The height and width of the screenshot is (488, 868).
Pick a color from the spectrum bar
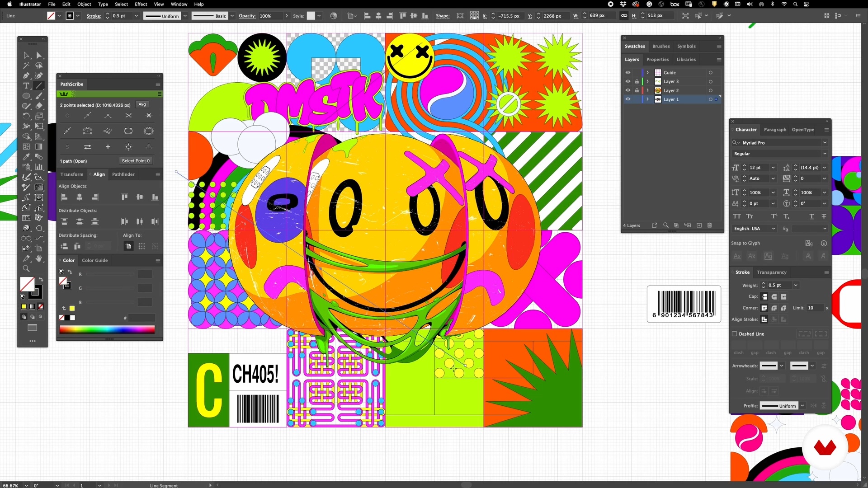click(x=107, y=329)
